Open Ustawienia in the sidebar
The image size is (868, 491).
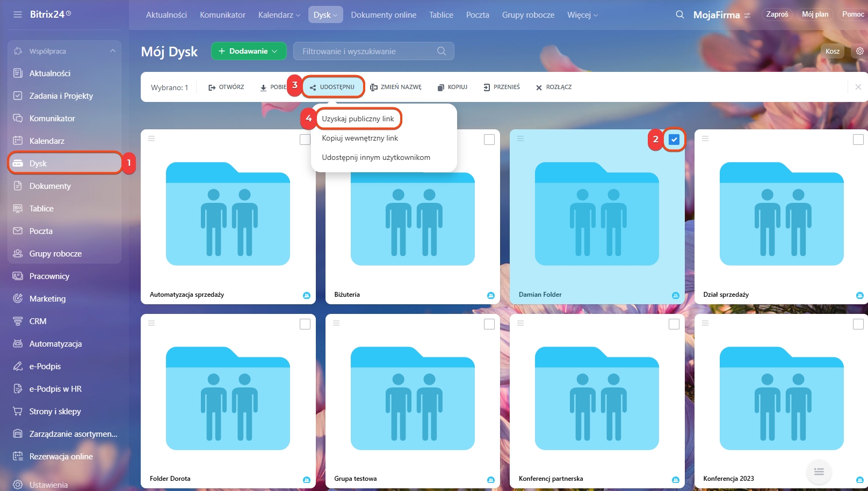click(x=48, y=485)
